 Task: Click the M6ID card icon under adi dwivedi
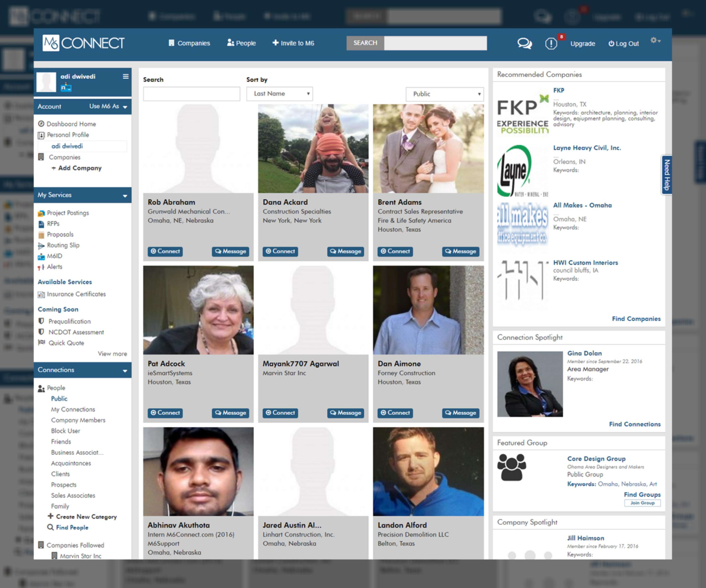[66, 87]
